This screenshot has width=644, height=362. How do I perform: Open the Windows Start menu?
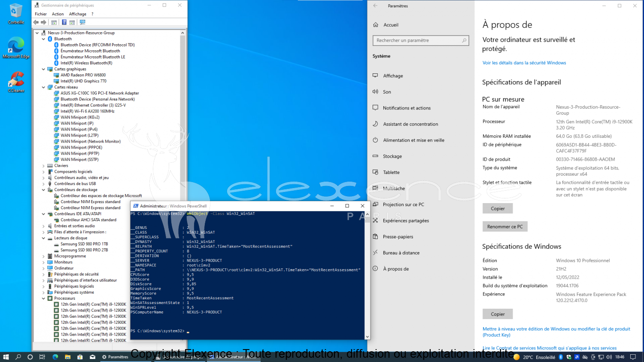click(6, 357)
